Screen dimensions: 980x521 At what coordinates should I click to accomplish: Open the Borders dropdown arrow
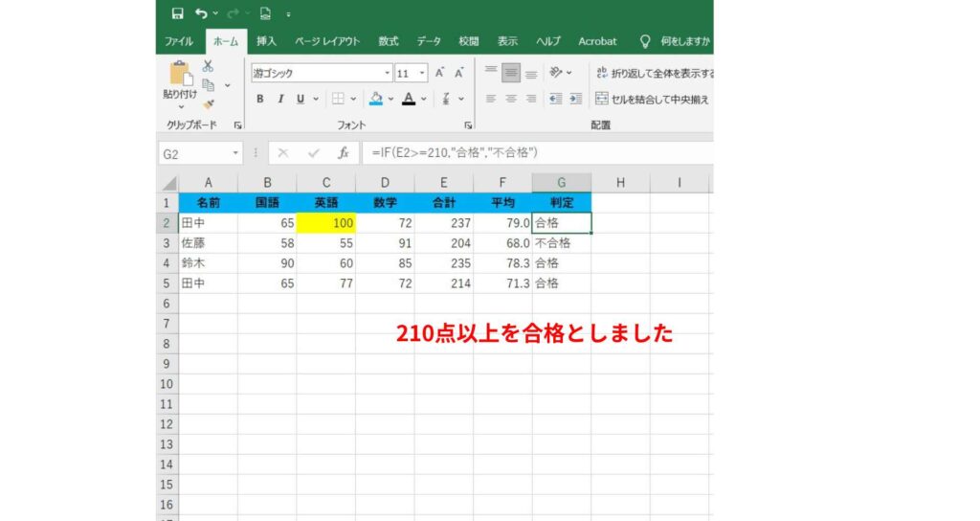(353, 99)
